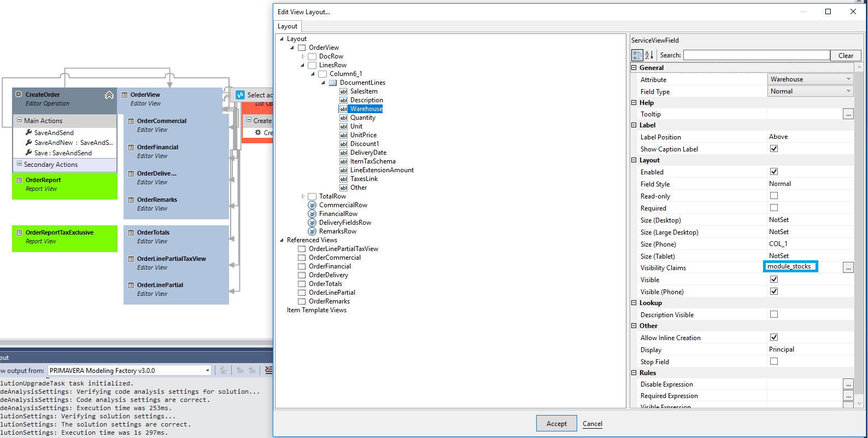Click the CreateOrder gear icon in diagram
The width and height of the screenshot is (868, 438).
19,95
